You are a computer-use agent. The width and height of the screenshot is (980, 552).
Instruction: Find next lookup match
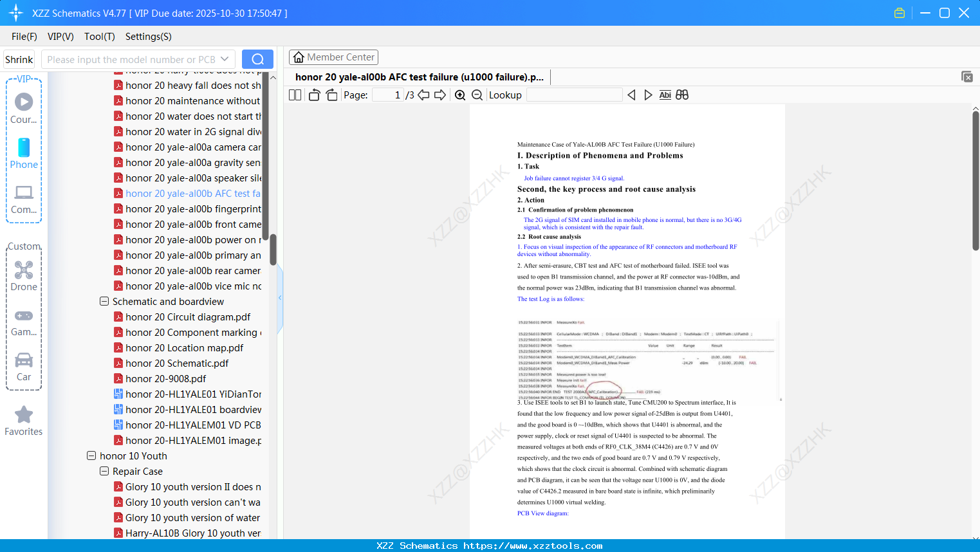pos(648,95)
